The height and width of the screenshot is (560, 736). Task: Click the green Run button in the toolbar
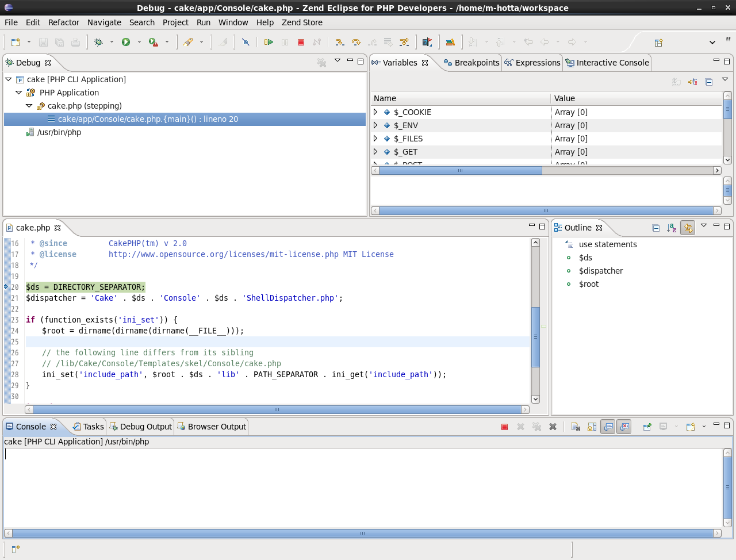click(x=126, y=42)
